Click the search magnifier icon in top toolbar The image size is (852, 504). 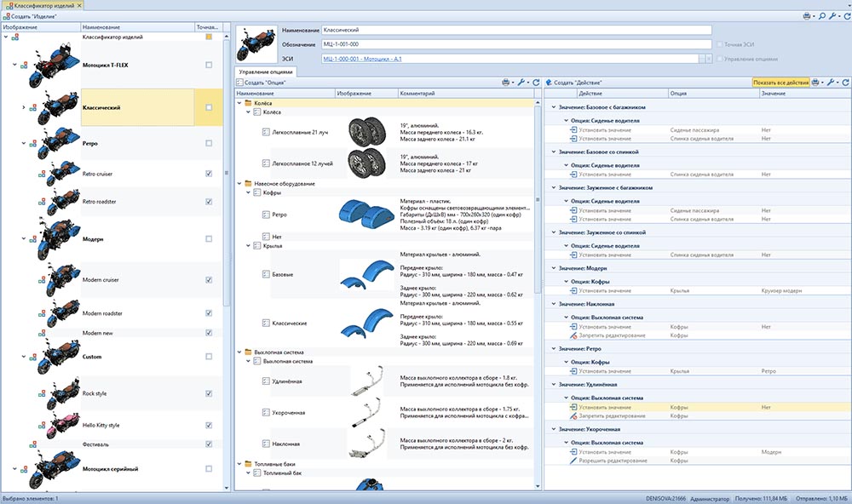[x=822, y=16]
